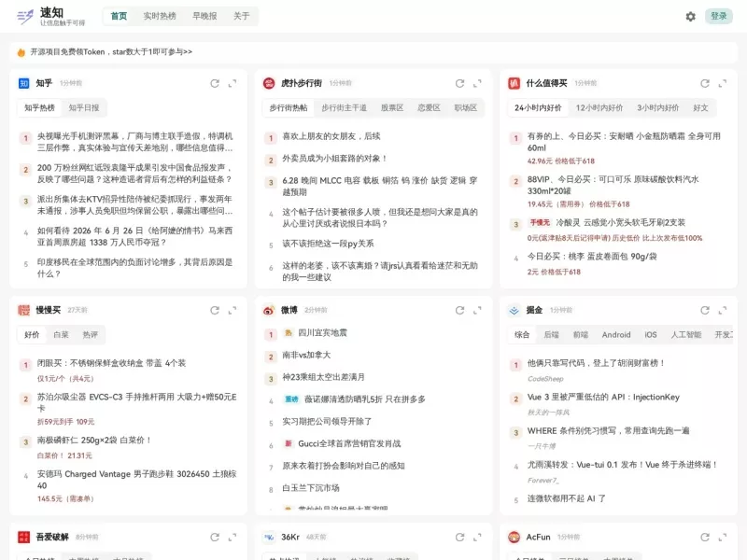Switch to 12小时内好价 tab
Image resolution: width=747 pixels, height=560 pixels.
click(x=599, y=108)
